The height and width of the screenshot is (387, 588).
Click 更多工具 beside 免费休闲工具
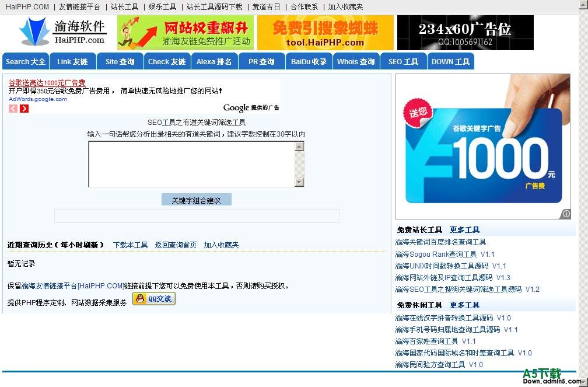point(464,305)
